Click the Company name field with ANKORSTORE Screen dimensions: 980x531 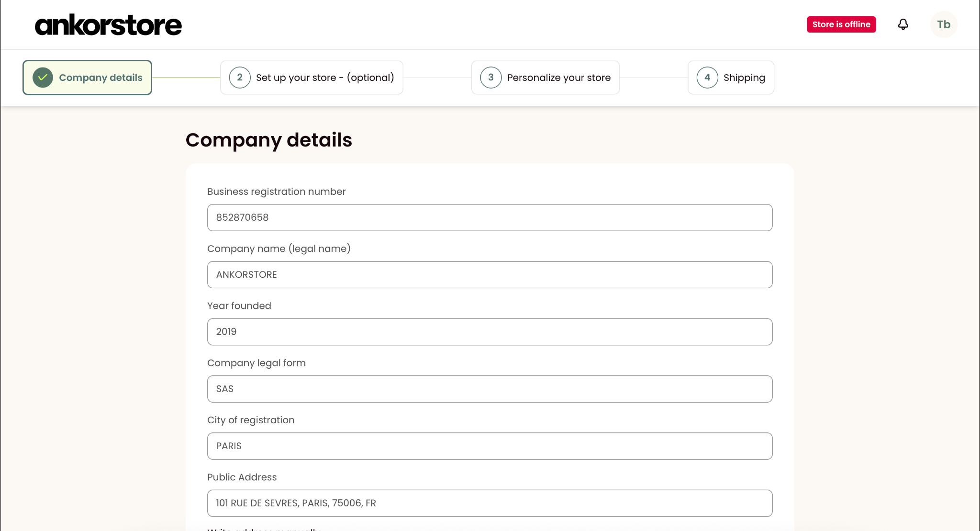(490, 275)
